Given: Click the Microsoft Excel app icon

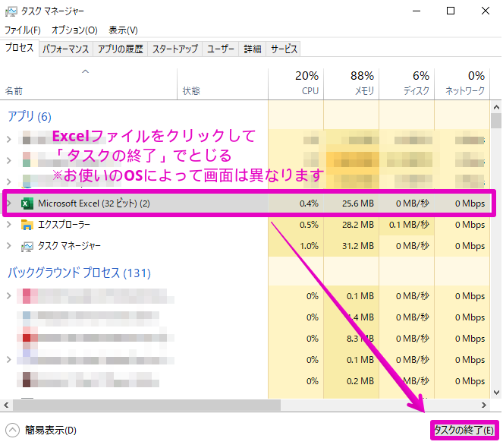Looking at the screenshot, I should [x=27, y=203].
